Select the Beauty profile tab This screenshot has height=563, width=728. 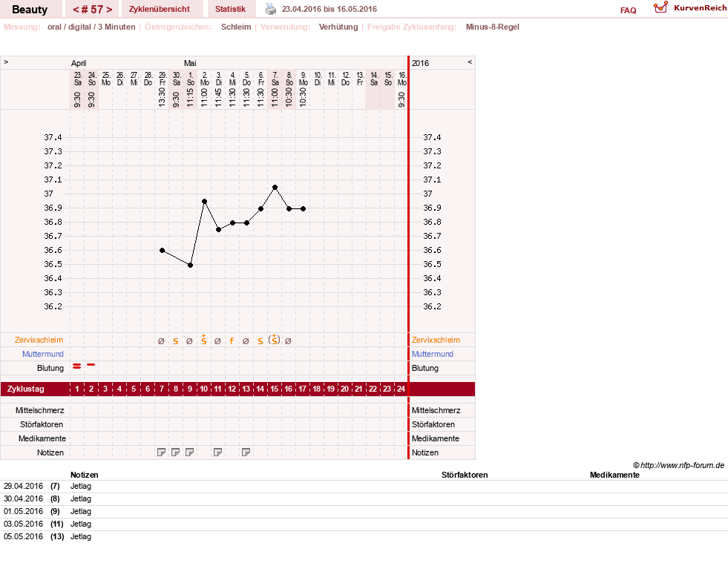tap(30, 10)
